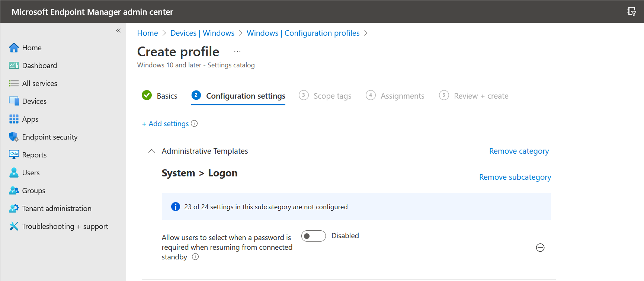Click the info icon beside Add settings
Image resolution: width=644 pixels, height=281 pixels.
[194, 124]
